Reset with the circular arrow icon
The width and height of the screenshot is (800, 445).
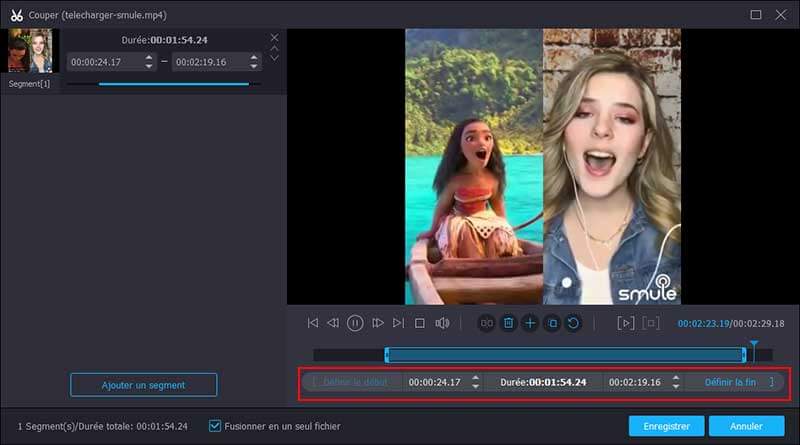click(574, 323)
